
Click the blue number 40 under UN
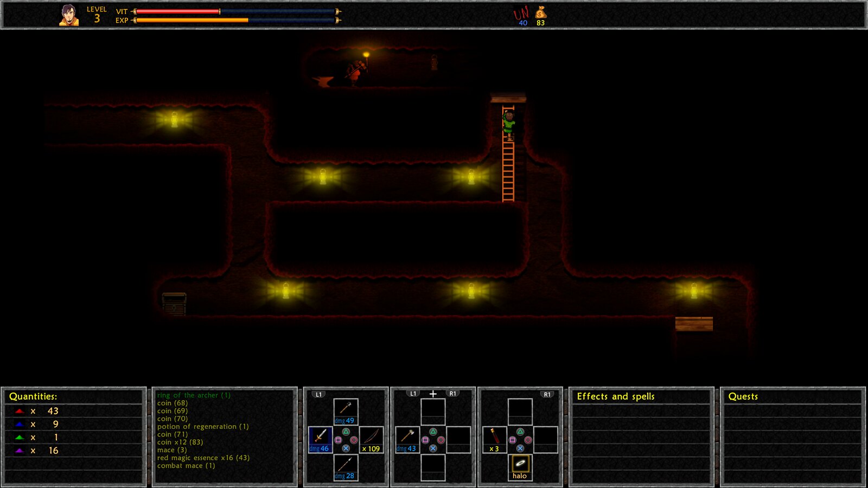pos(523,23)
